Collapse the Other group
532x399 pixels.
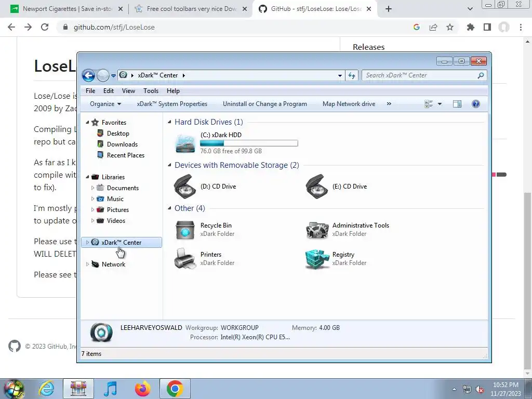tap(169, 208)
